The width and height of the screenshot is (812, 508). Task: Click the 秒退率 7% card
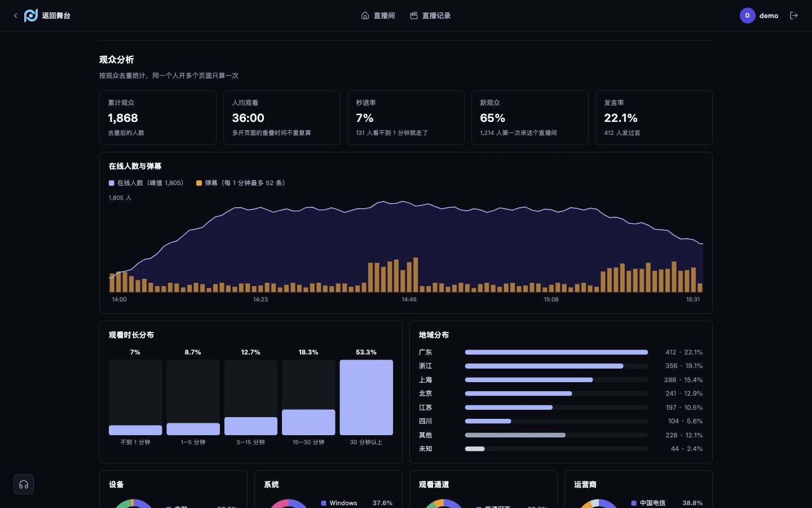pos(406,117)
